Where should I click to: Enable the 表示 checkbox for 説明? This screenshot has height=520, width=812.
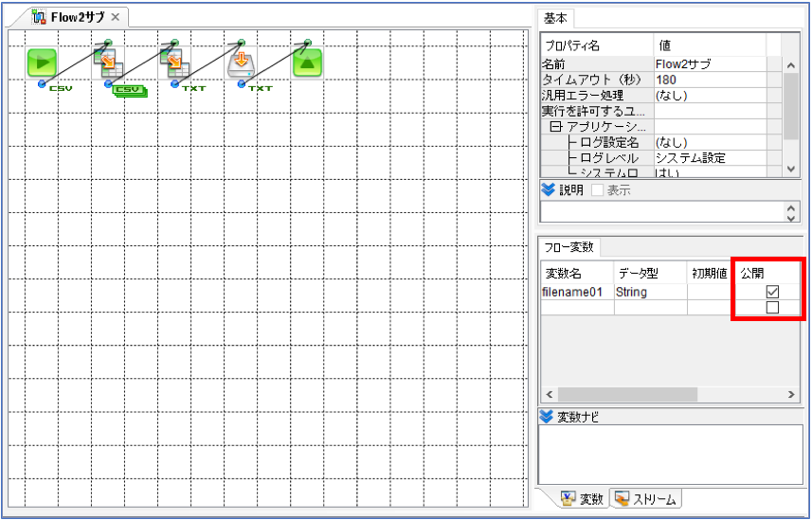point(597,190)
